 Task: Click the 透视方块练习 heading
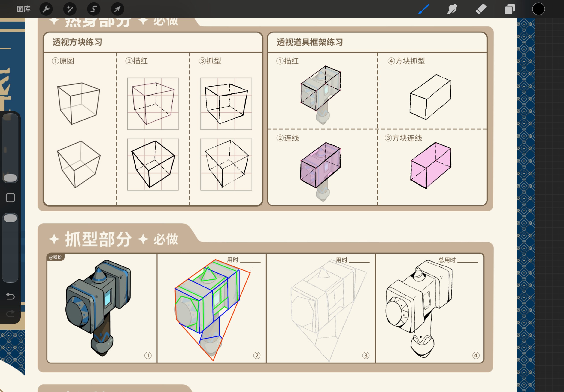point(77,42)
